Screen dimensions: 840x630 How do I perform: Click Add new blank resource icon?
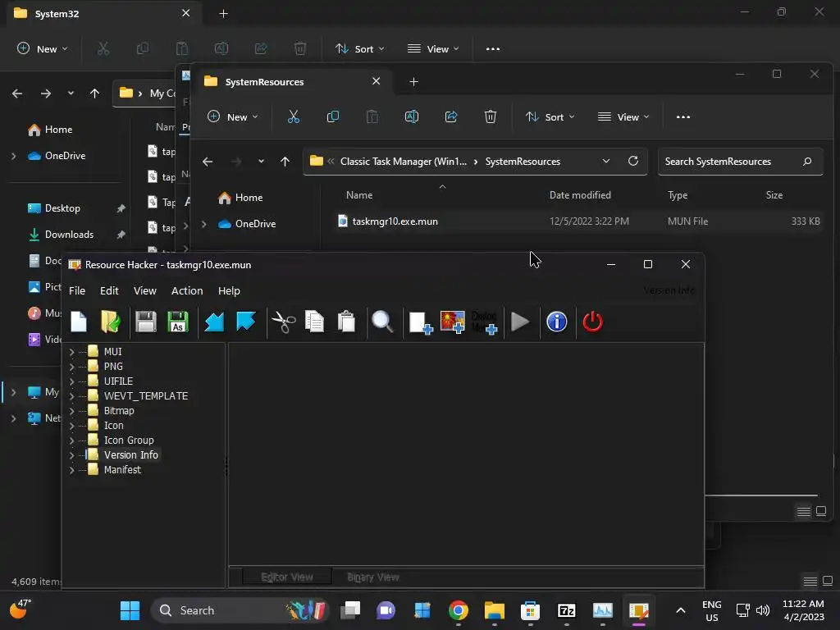421,322
